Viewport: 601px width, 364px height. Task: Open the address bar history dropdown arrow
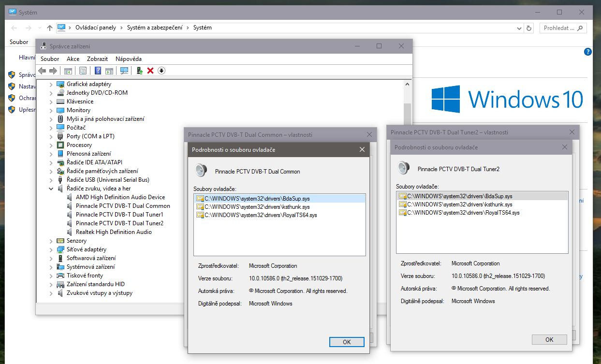(x=519, y=28)
